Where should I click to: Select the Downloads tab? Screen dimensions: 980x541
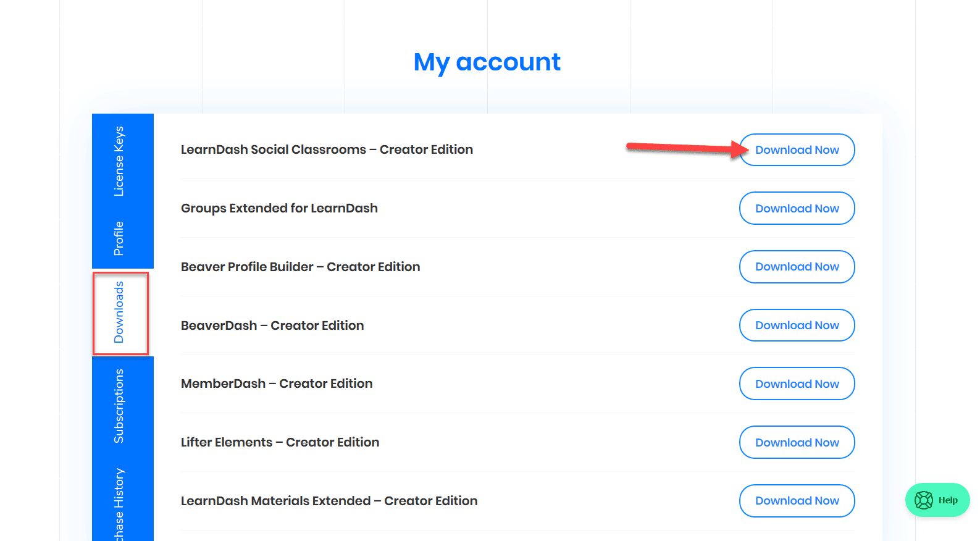tap(120, 312)
